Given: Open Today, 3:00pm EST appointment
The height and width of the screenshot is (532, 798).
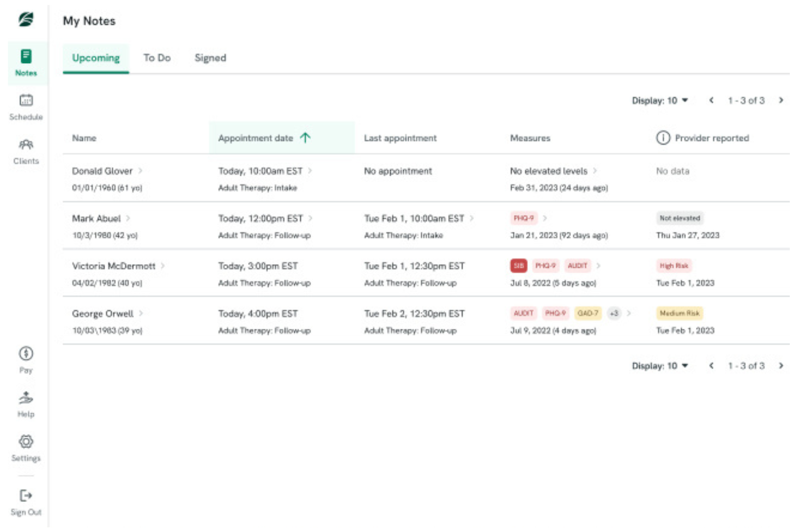Looking at the screenshot, I should click(258, 266).
